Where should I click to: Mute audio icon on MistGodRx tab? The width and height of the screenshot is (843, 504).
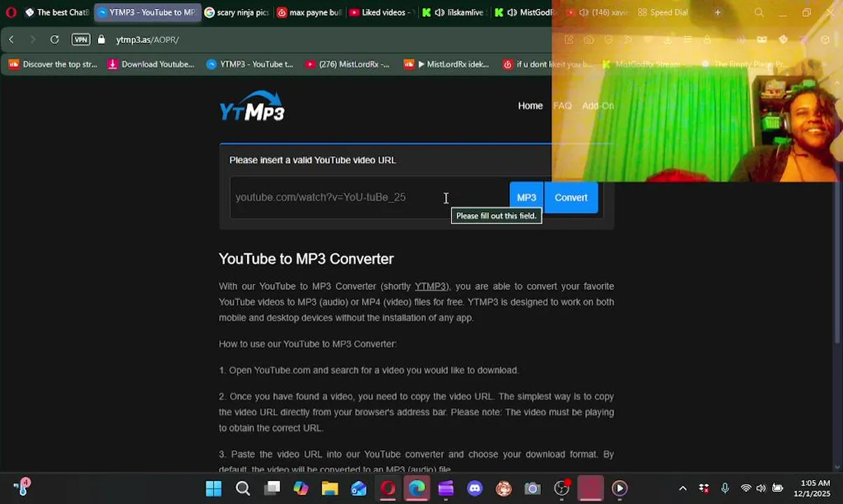(512, 12)
